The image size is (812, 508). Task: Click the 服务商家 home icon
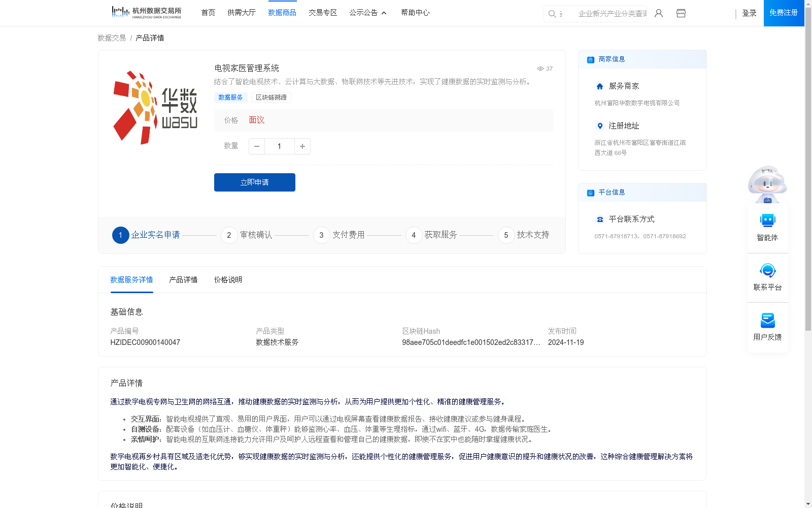[600, 86]
